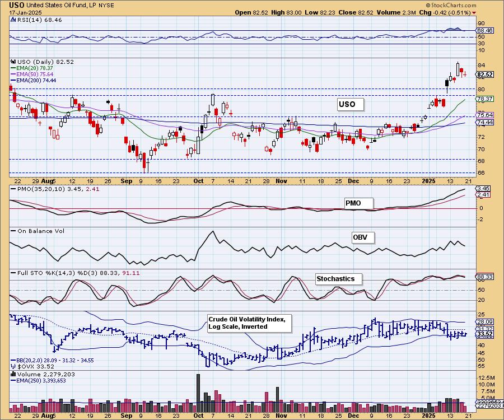The image size is (504, 420).
Task: Click the dark blue EMA(200) legend line
Action: point(13,80)
